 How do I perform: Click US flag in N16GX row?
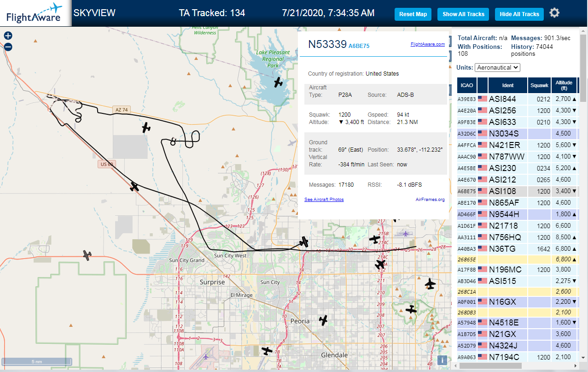tap(483, 301)
